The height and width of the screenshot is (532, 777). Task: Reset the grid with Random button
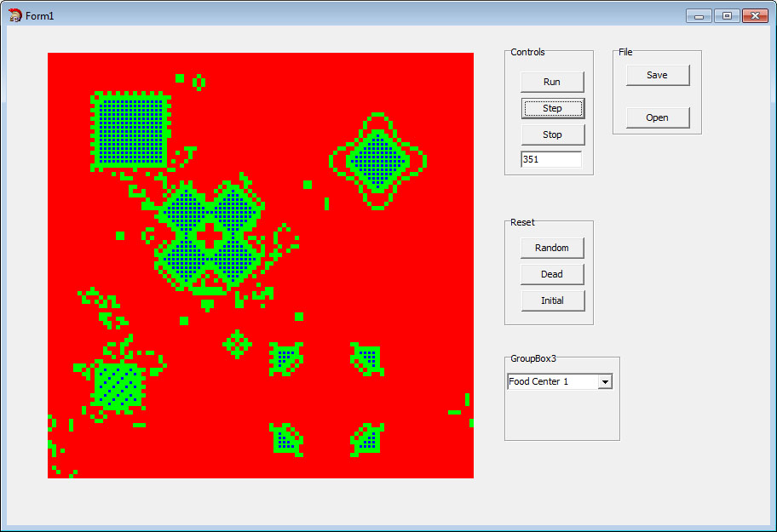(x=552, y=248)
